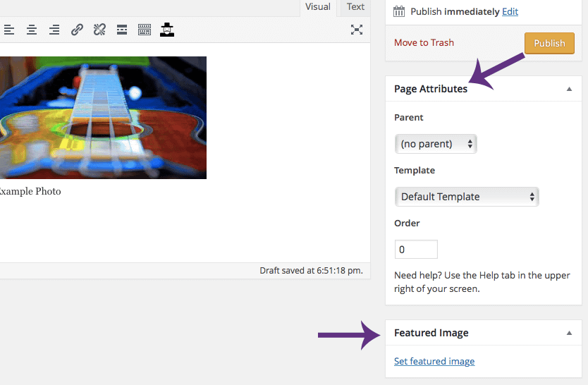
Task: Collapse the Featured Image panel
Action: coord(569,333)
